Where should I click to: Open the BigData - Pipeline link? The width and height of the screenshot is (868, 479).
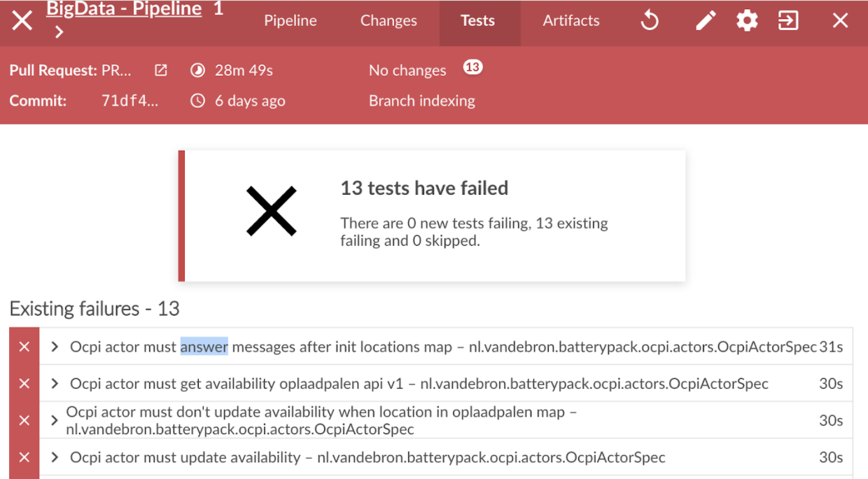[124, 9]
